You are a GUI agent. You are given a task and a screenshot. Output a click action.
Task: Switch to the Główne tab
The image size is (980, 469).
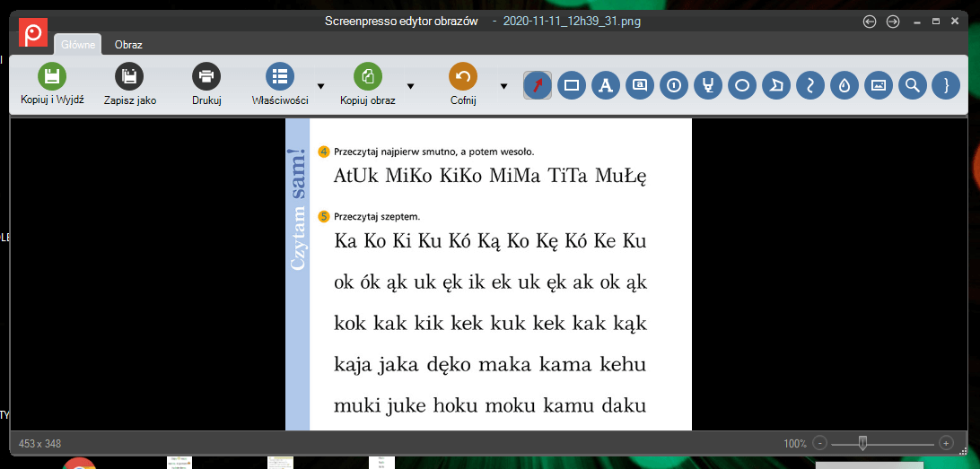78,45
